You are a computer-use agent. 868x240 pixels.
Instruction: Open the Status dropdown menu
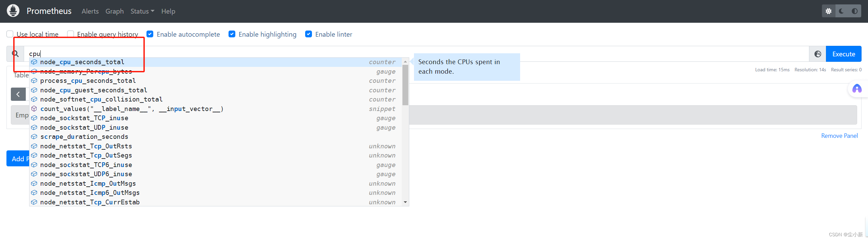click(x=142, y=11)
